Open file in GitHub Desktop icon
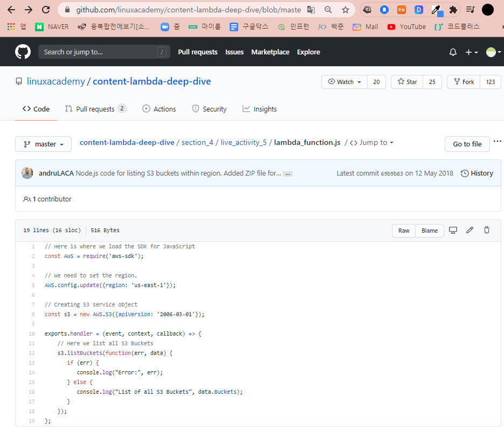 453,230
